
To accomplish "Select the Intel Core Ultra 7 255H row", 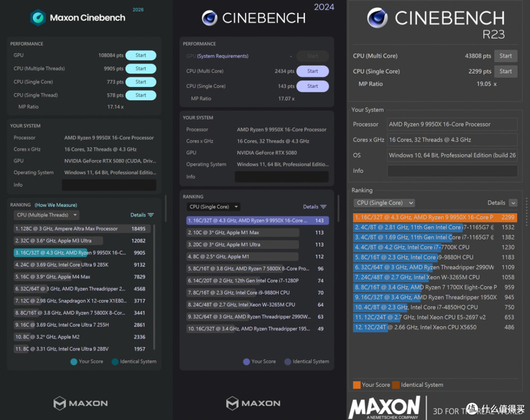I will [x=82, y=325].
